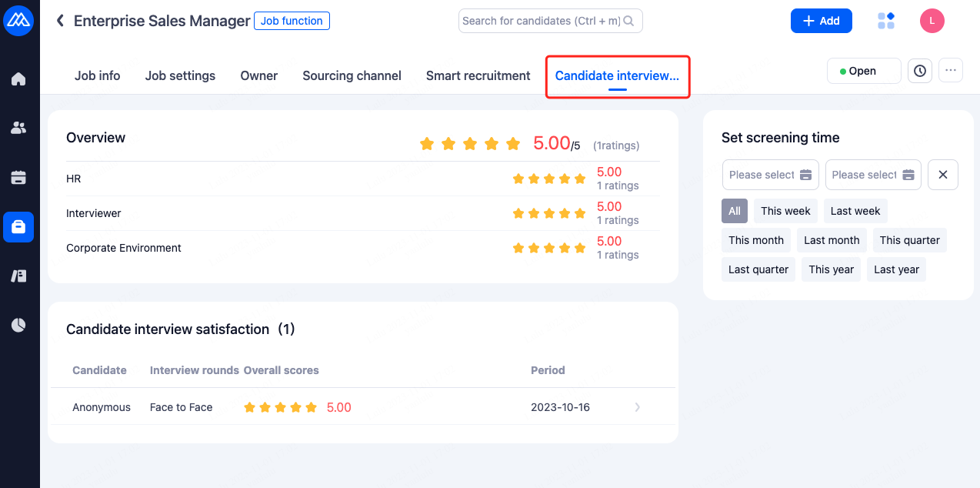The image size is (980, 488).
Task: Open the more options ellipsis menu
Action: 951,71
